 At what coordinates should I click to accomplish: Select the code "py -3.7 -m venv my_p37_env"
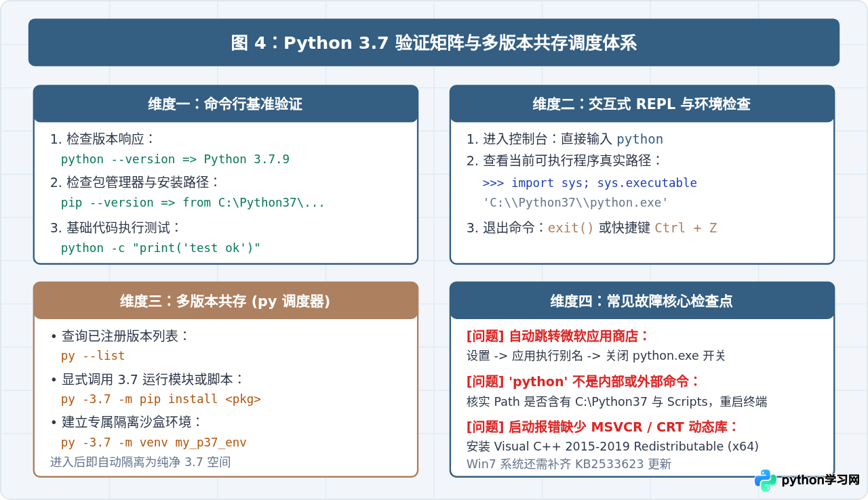tap(154, 442)
